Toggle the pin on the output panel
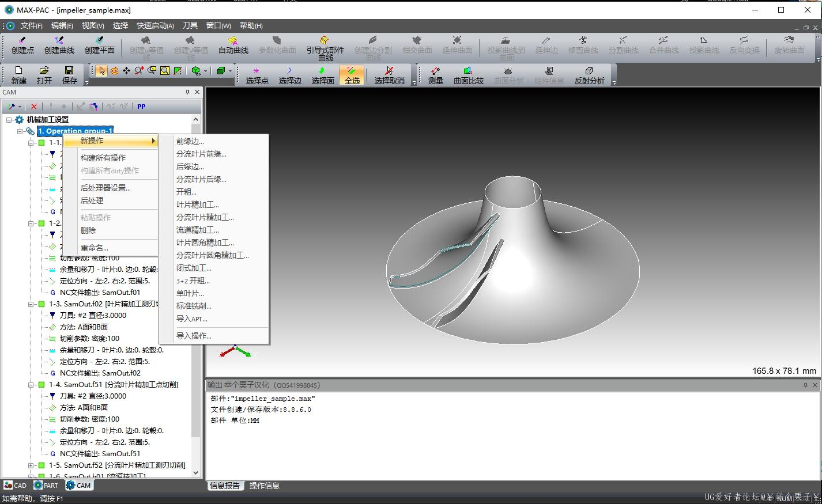The image size is (822, 504). [x=805, y=385]
